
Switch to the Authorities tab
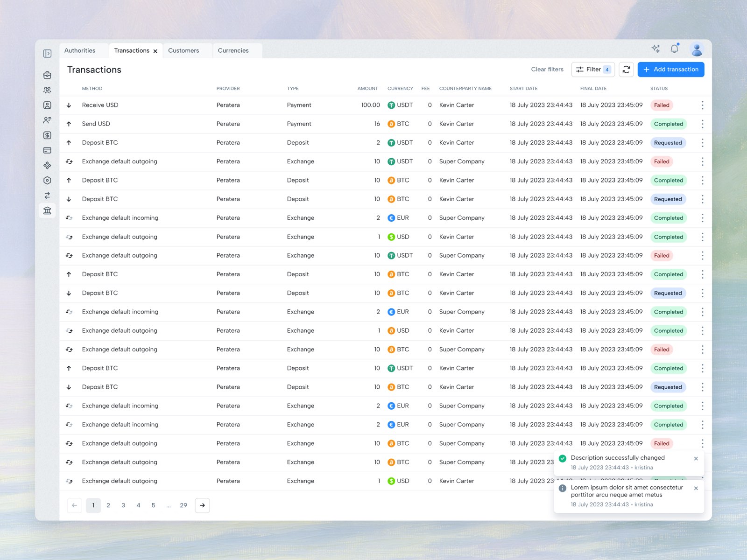tap(80, 50)
